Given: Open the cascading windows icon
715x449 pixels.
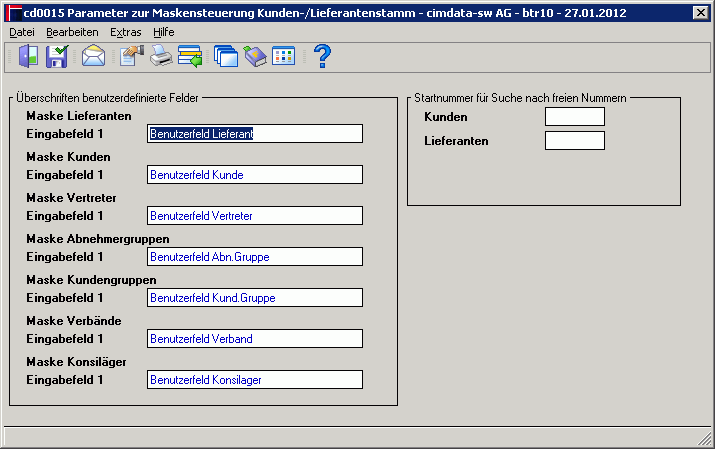Looking at the screenshot, I should coord(226,57).
